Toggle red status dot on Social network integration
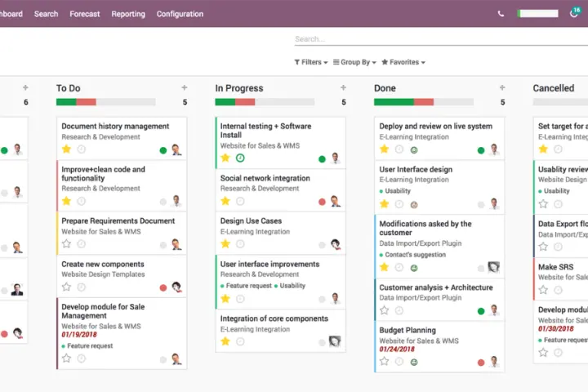588x392 pixels. tap(322, 201)
